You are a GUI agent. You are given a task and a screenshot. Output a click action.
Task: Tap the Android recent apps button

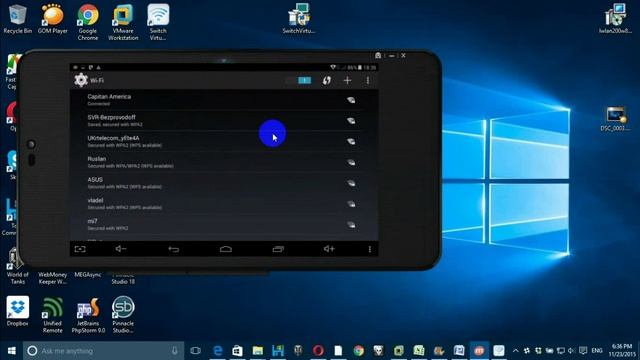pos(278,249)
